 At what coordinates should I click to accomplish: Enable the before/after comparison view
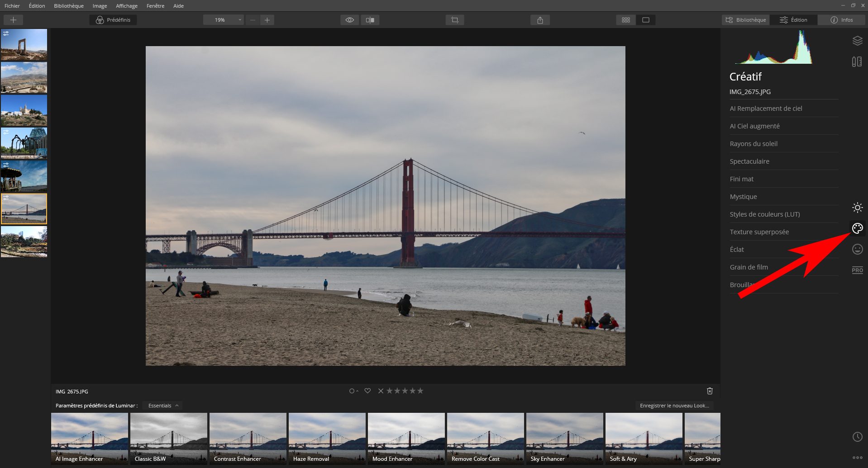tap(370, 19)
